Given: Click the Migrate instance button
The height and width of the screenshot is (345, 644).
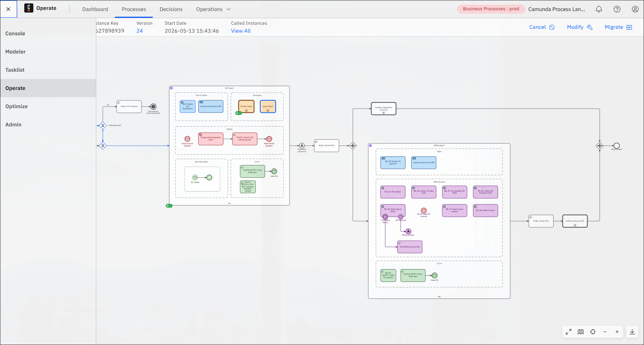Looking at the screenshot, I should (x=618, y=27).
